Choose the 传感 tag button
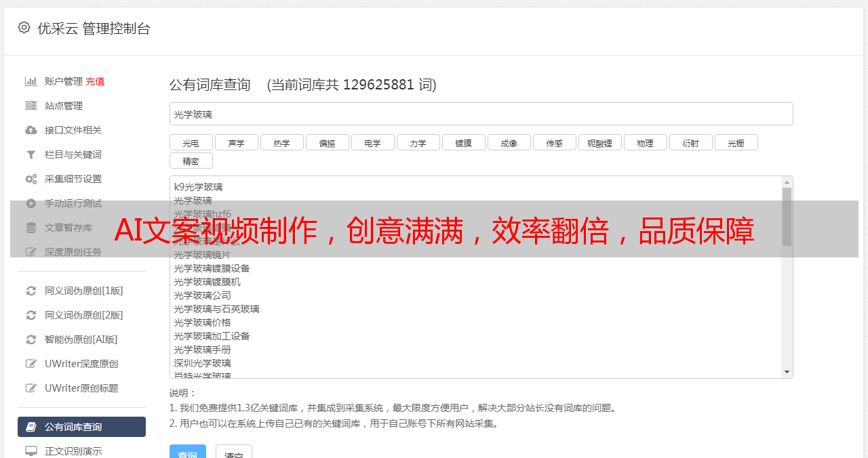Screen dimensions: 868x458 click(x=554, y=142)
